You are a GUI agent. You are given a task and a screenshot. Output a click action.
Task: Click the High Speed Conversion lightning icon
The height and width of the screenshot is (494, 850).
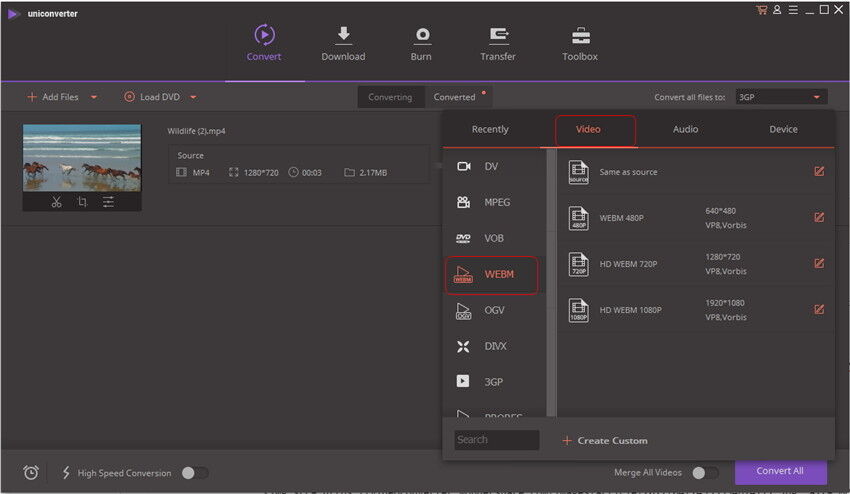click(66, 473)
